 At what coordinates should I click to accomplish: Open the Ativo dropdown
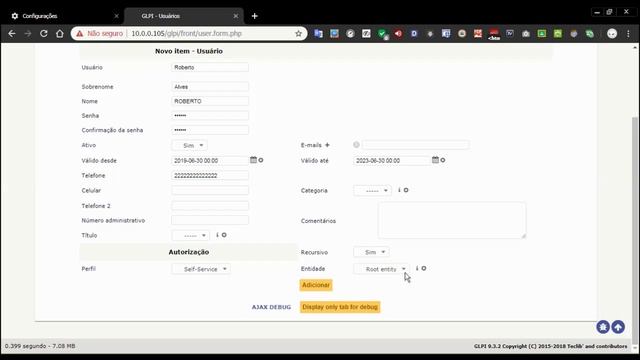coord(189,145)
